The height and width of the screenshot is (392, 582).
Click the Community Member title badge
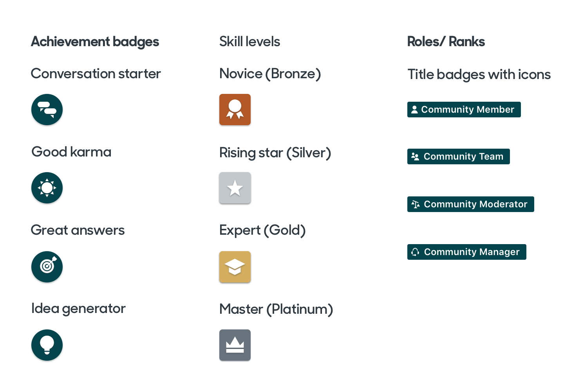coord(464,110)
